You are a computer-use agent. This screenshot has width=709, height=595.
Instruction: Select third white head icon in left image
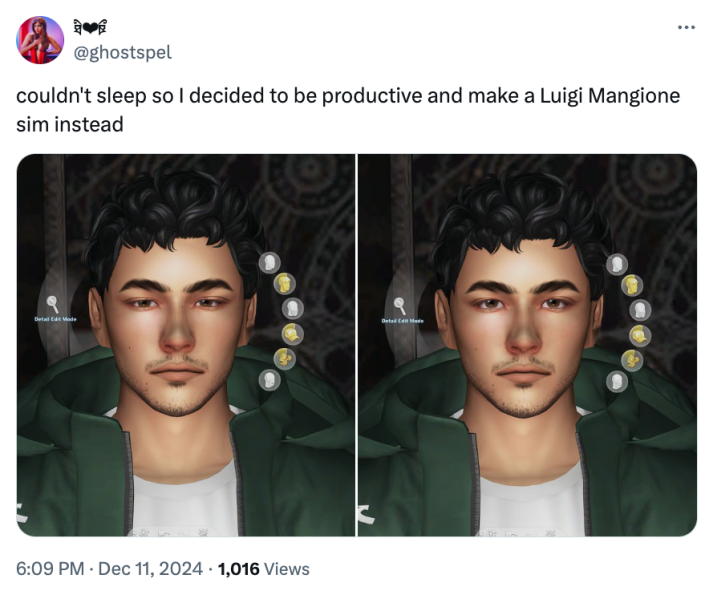pos(292,308)
